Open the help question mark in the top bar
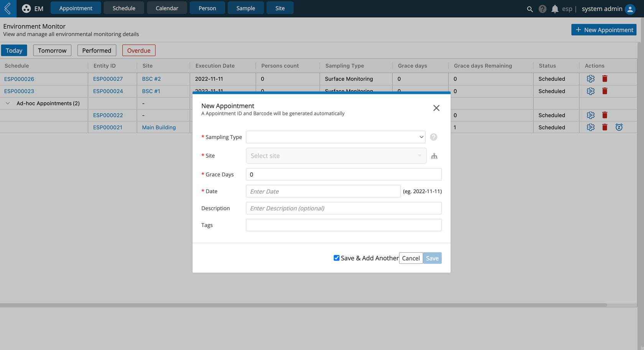The height and width of the screenshot is (350, 644). click(542, 9)
